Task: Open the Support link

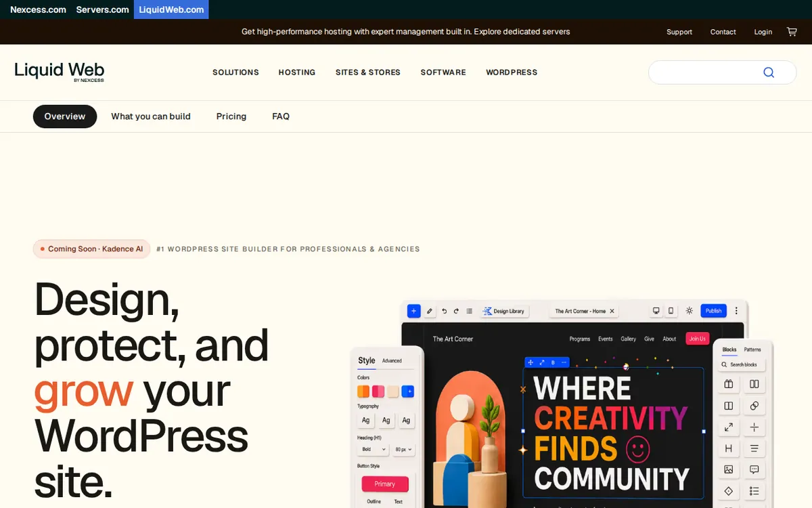Action: click(x=679, y=32)
